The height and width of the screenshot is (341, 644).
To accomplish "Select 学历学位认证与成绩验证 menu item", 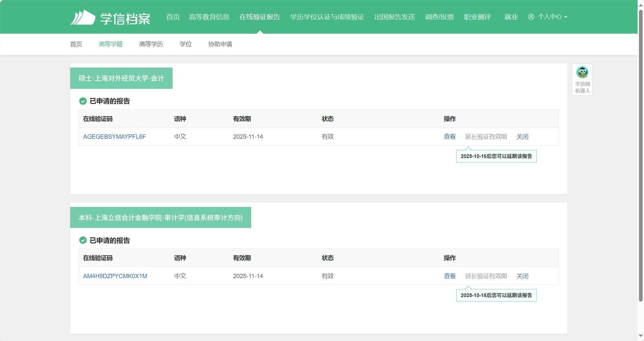I will pos(327,17).
